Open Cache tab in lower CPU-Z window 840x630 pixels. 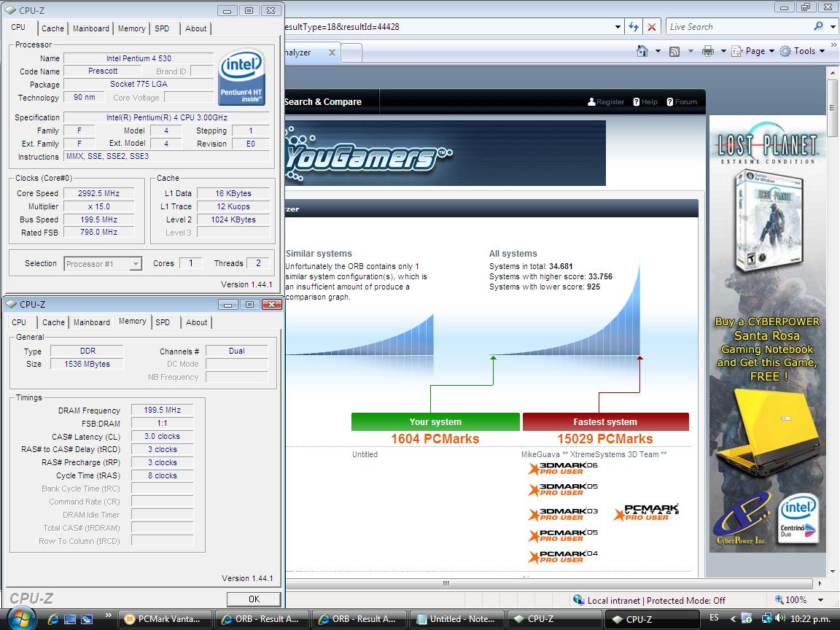click(x=53, y=322)
